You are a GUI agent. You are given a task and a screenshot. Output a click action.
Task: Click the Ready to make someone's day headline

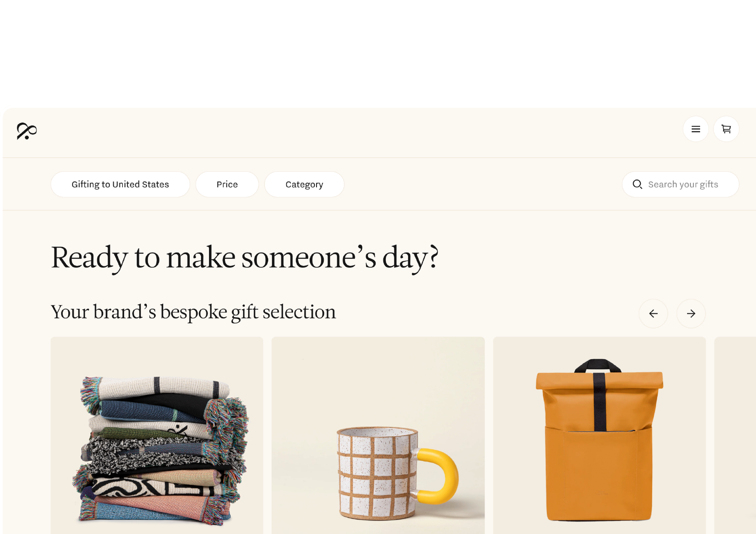click(x=245, y=257)
